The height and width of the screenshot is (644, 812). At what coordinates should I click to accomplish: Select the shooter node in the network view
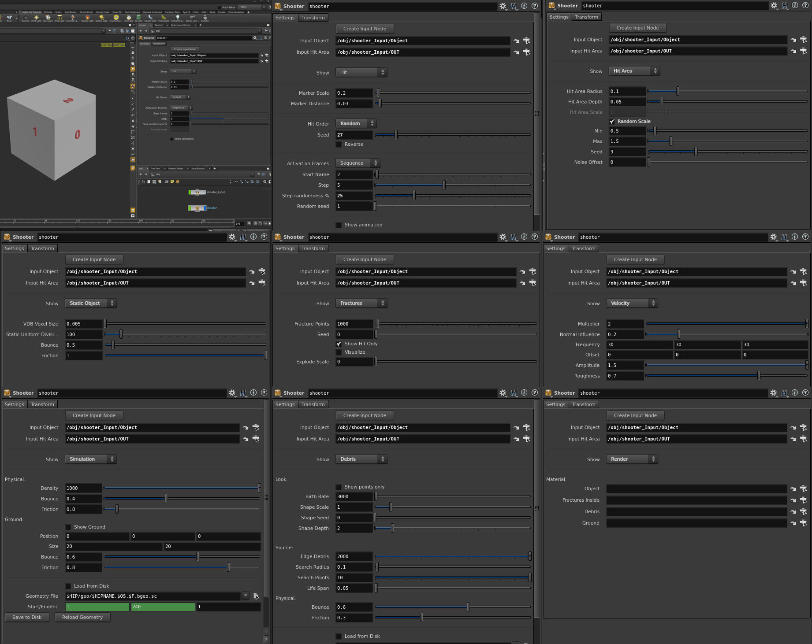(197, 208)
